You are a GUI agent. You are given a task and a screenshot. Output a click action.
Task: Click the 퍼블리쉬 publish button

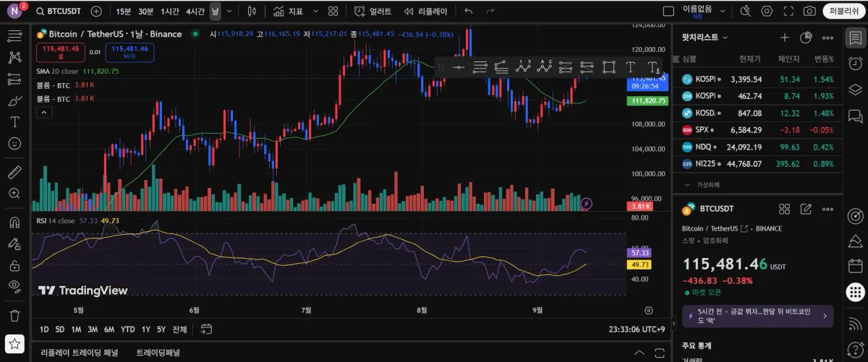point(843,12)
